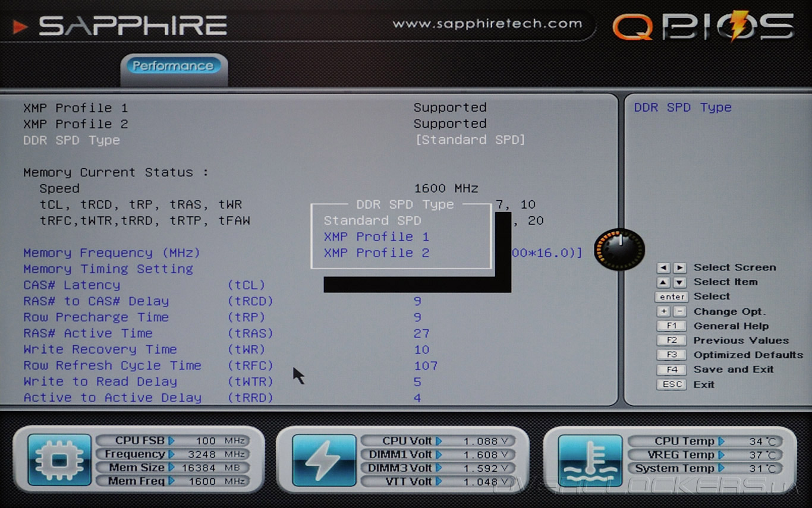Click the tWTR value 5

pyautogui.click(x=417, y=382)
